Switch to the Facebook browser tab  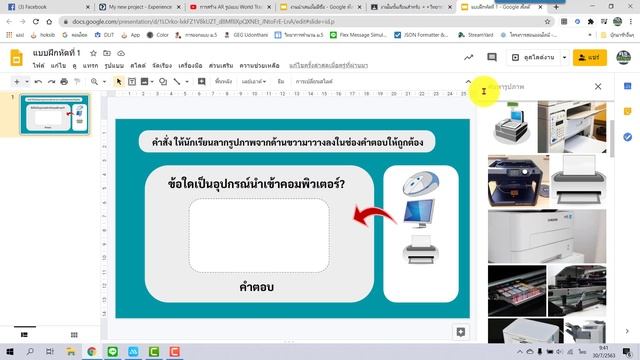pos(49,7)
